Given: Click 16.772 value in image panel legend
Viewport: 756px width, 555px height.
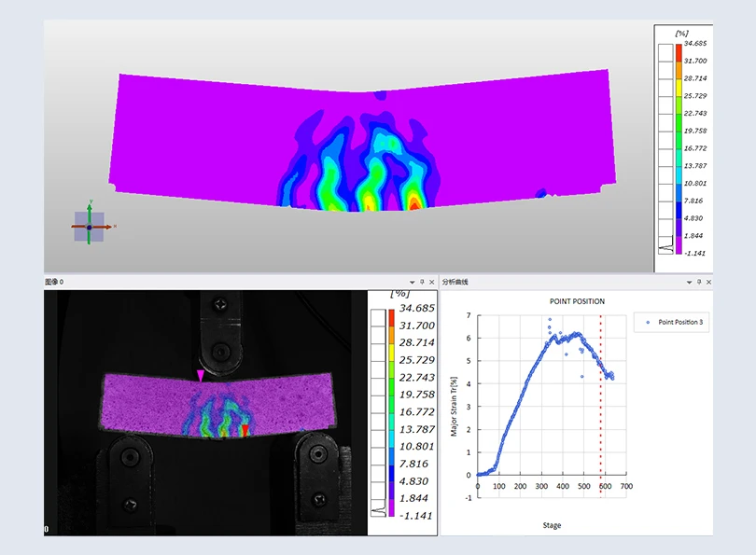Looking at the screenshot, I should click(417, 412).
